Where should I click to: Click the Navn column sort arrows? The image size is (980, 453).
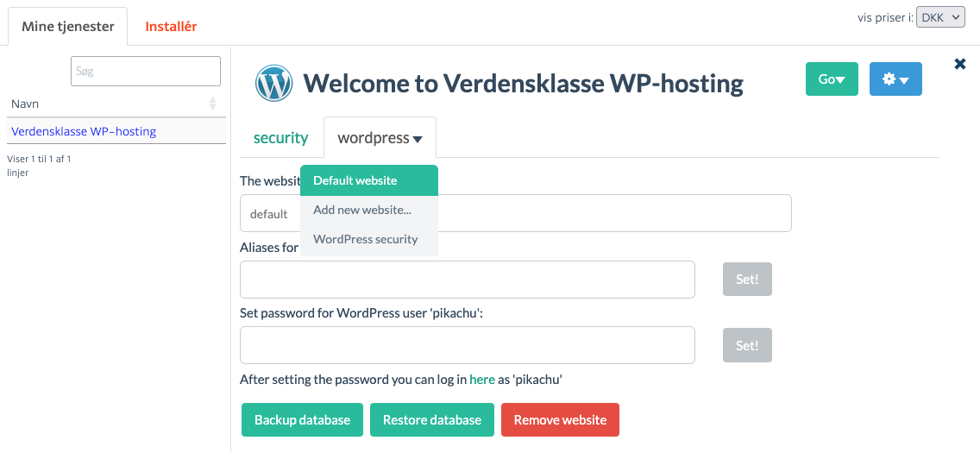212,104
